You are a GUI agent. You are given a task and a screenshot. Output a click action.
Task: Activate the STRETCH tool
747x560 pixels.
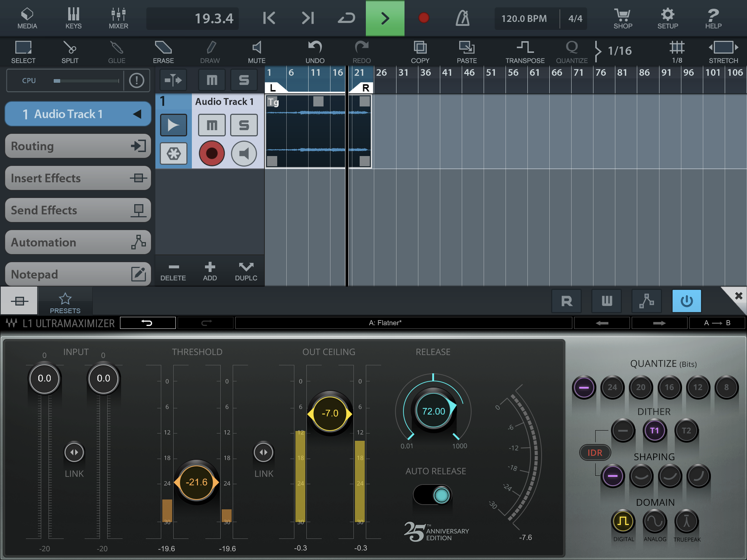click(x=723, y=52)
